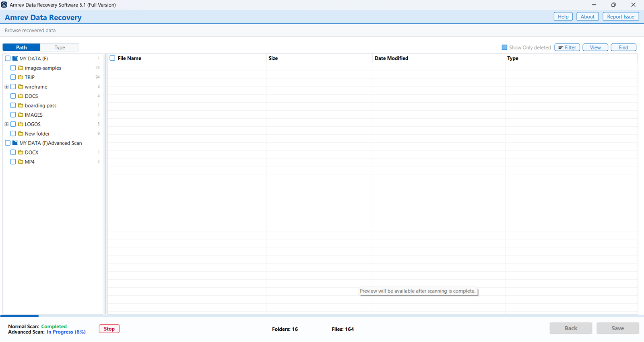Click the Report Issue button
Viewport: 644px width, 342px height.
pos(621,16)
